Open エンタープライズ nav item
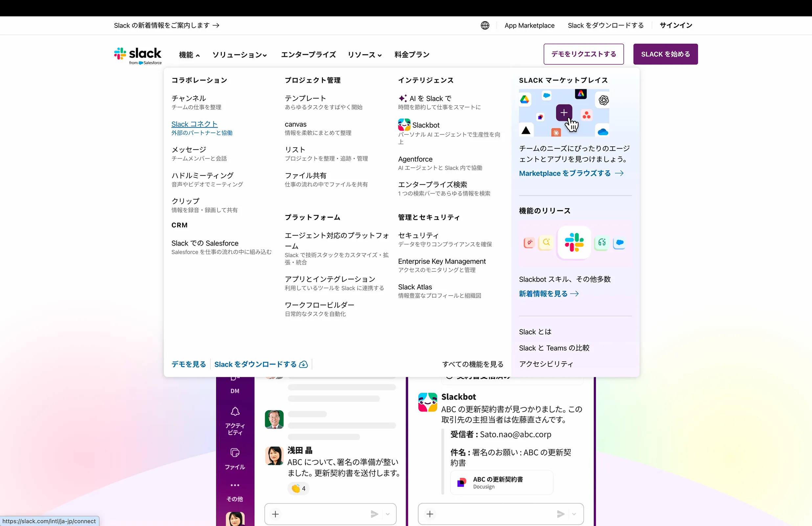The width and height of the screenshot is (812, 526). (x=308, y=55)
